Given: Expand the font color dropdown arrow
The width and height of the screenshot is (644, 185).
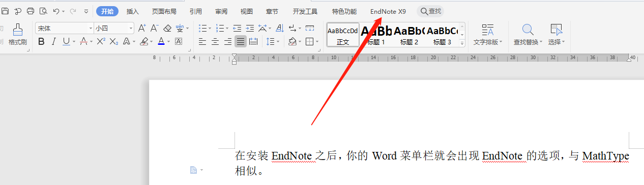Looking at the screenshot, I should pyautogui.click(x=169, y=42).
